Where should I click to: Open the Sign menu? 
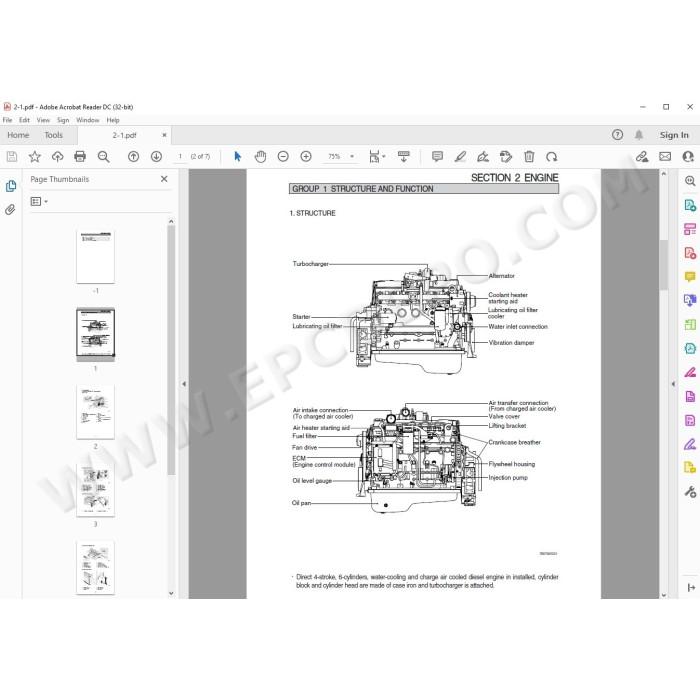pos(63,120)
